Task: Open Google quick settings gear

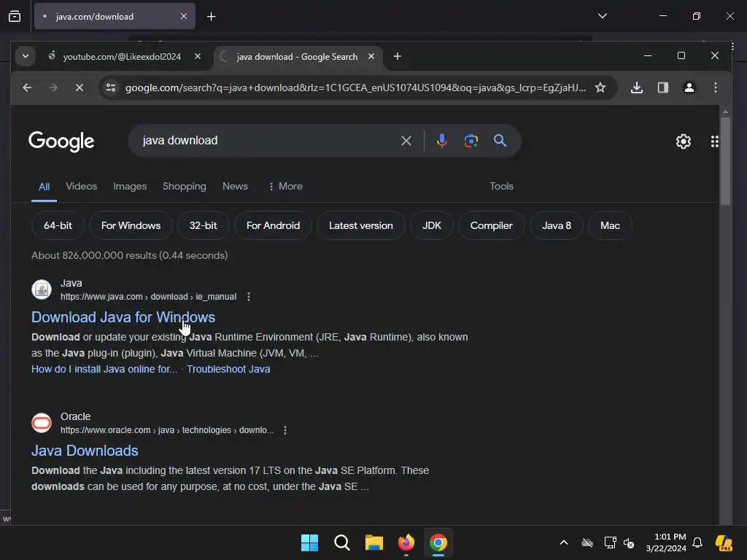Action: tap(683, 141)
